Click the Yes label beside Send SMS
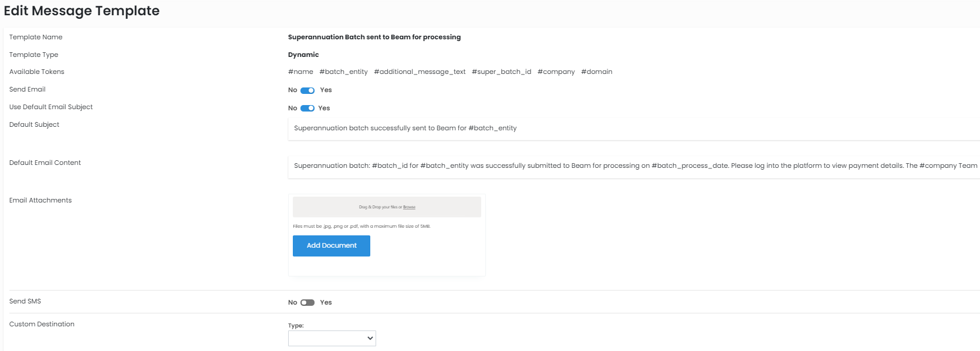The height and width of the screenshot is (351, 980). click(x=326, y=303)
